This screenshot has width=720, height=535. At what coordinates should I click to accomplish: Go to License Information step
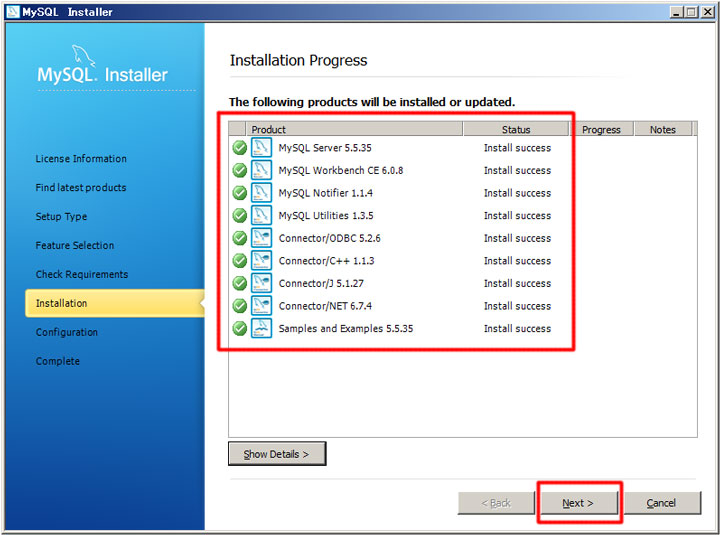click(x=81, y=159)
